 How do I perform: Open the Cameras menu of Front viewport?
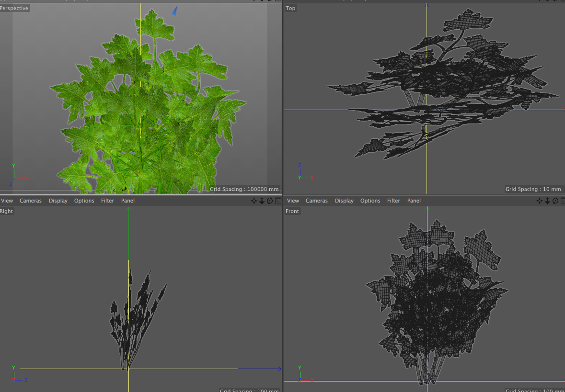(x=317, y=201)
